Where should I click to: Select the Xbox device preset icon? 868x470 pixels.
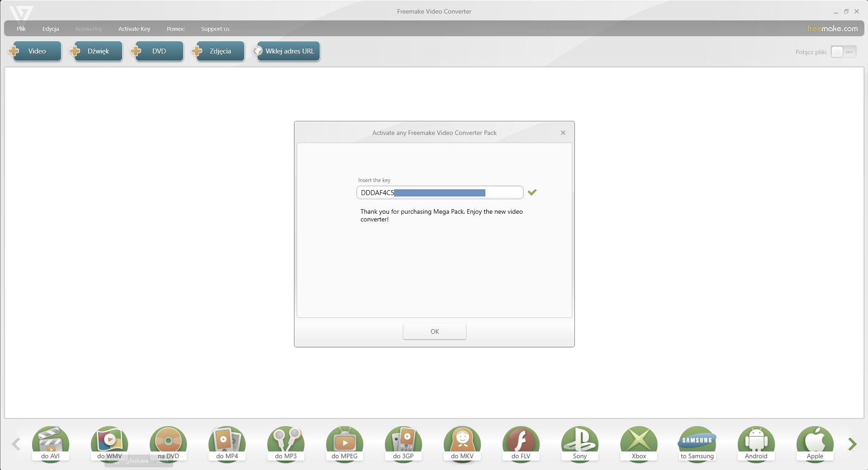tap(639, 444)
